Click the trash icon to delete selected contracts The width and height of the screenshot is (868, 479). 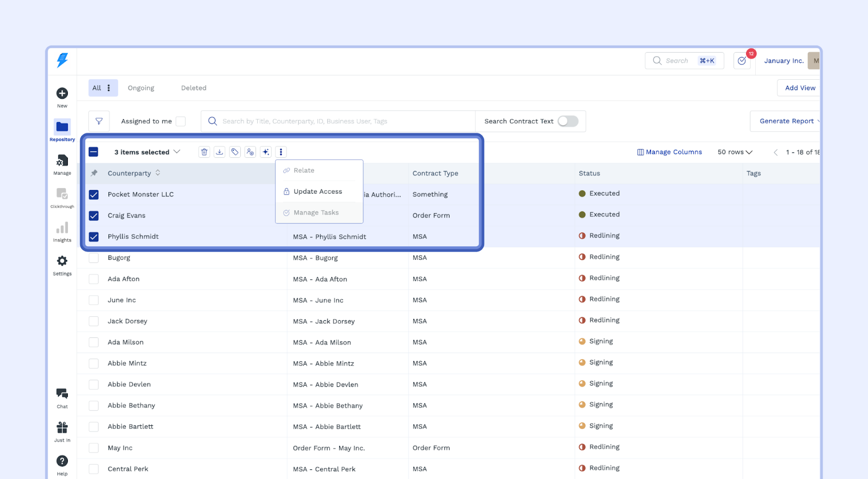coord(204,152)
